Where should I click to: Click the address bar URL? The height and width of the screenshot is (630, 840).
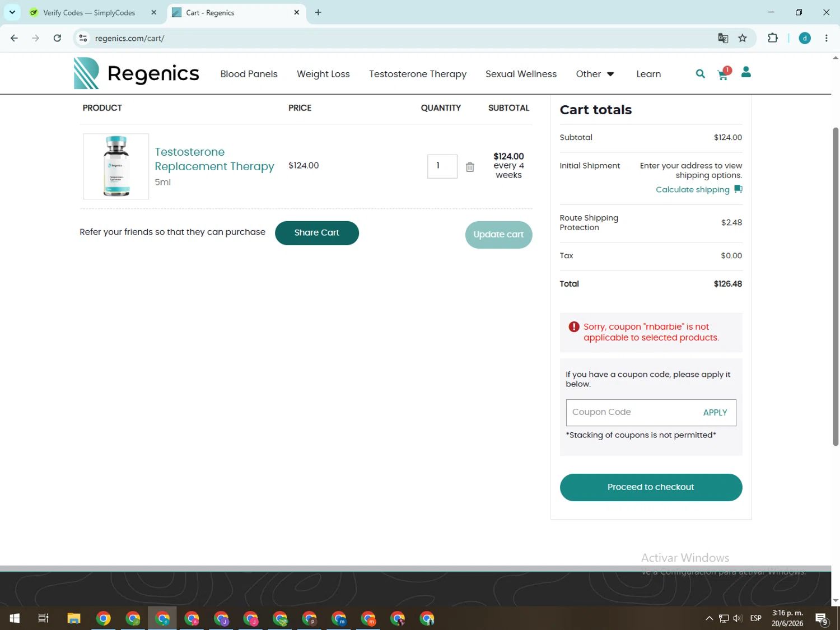(129, 38)
